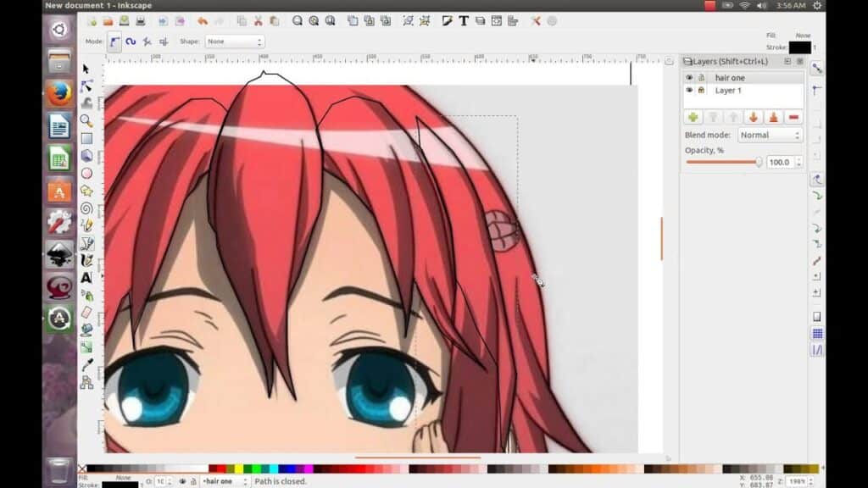Image resolution: width=868 pixels, height=488 pixels.
Task: Delete the selected layer with the minus button
Action: (793, 117)
